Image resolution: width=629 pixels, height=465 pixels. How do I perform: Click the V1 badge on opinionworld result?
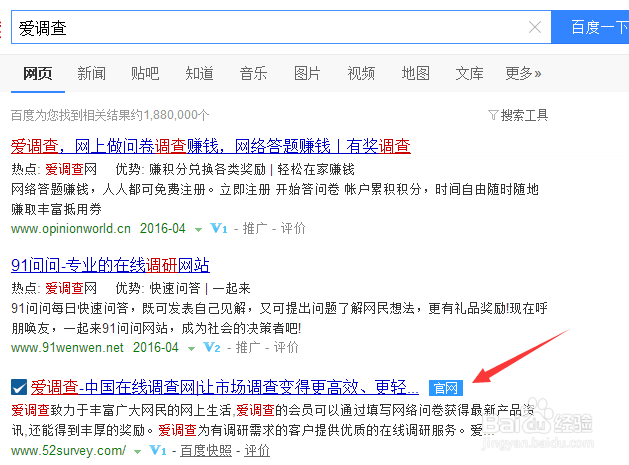click(219, 229)
